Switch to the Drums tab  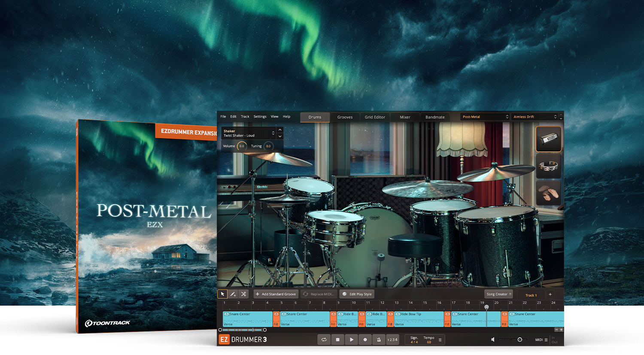(315, 117)
